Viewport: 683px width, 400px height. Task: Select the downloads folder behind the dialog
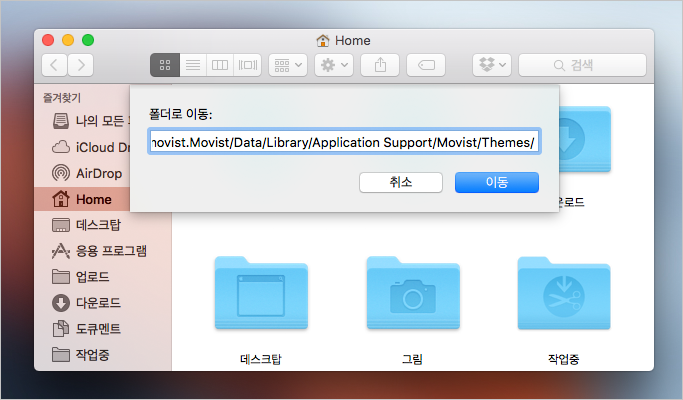[585, 139]
